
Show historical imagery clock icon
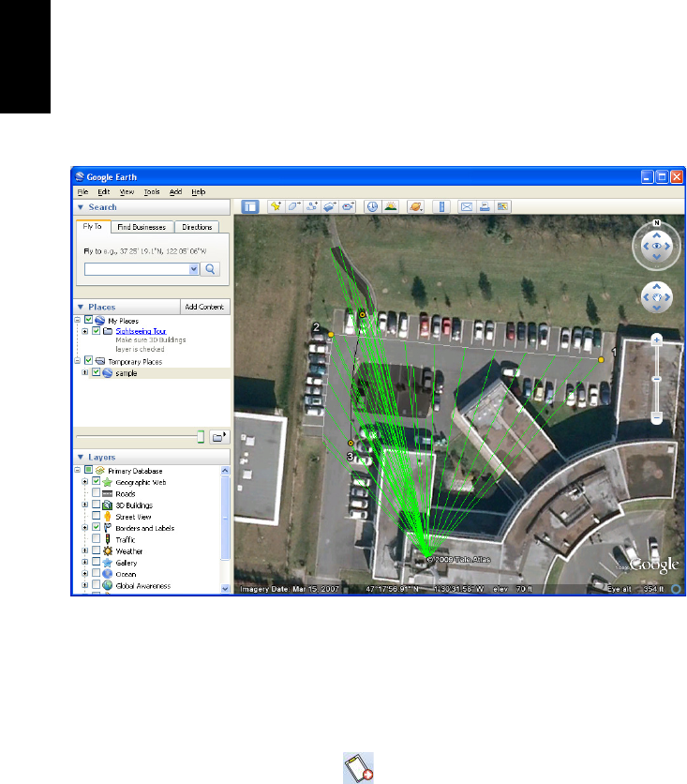(x=372, y=206)
